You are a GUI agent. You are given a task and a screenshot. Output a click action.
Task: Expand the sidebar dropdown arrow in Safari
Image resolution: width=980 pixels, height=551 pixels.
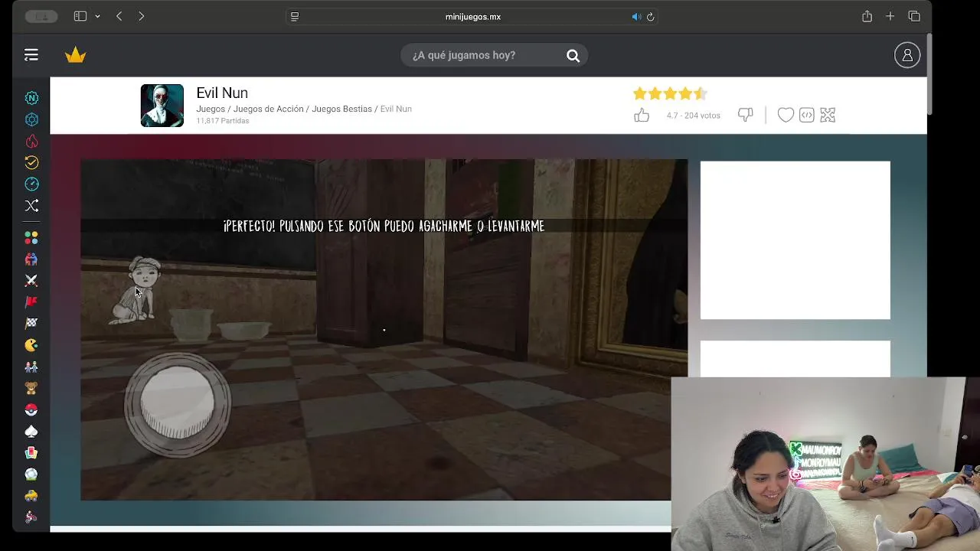97,16
